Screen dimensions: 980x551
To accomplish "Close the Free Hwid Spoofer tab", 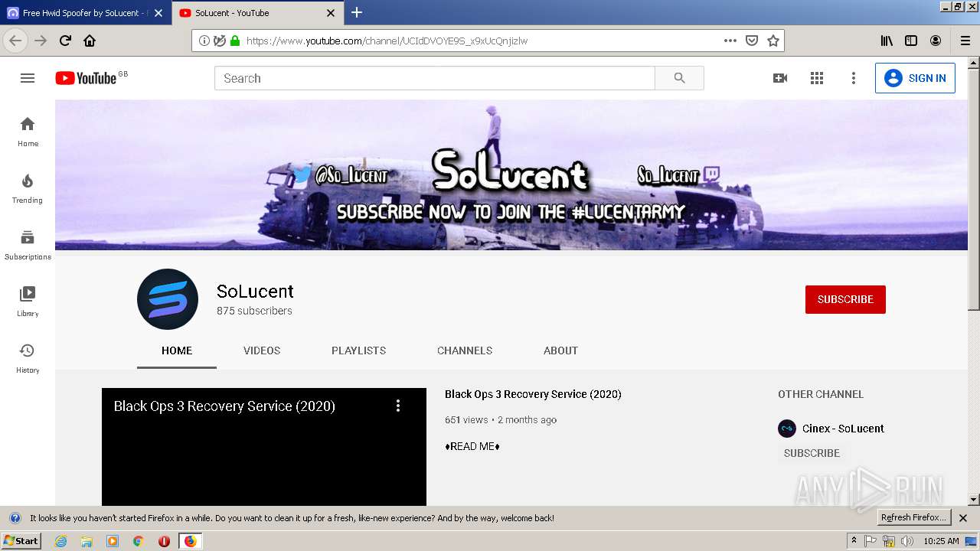I will coord(158,13).
